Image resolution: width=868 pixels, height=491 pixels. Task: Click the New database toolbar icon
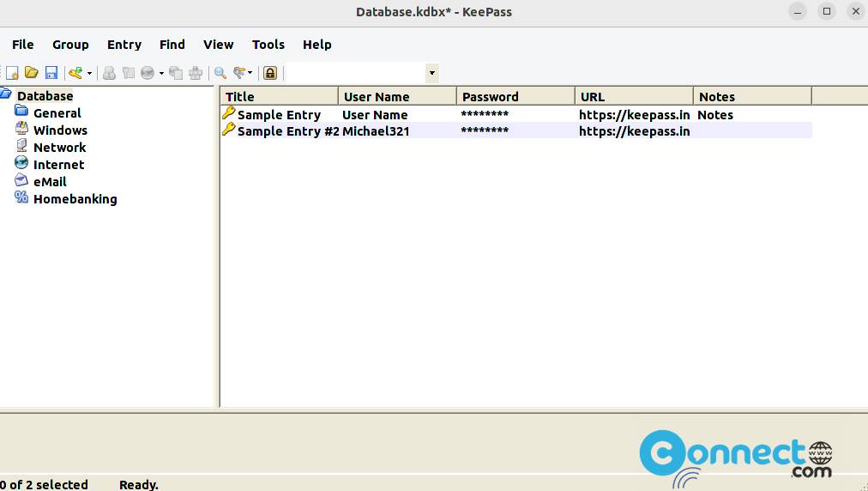tap(12, 73)
